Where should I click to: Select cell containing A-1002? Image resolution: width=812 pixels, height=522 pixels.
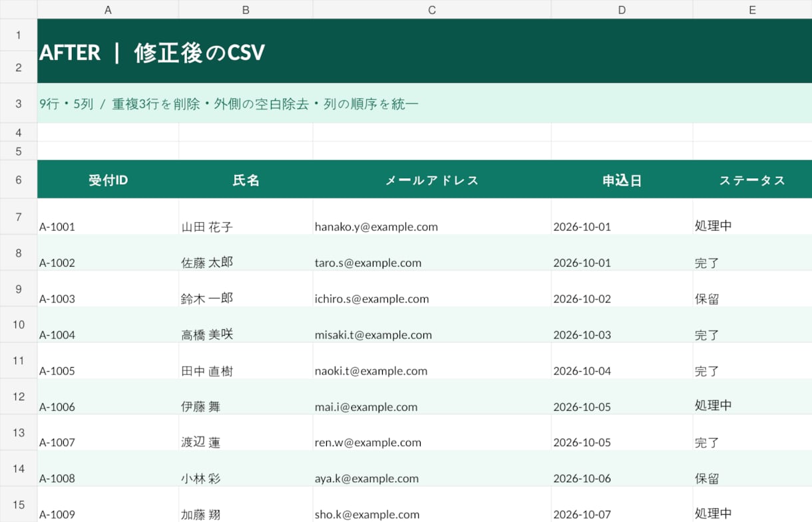tap(108, 253)
